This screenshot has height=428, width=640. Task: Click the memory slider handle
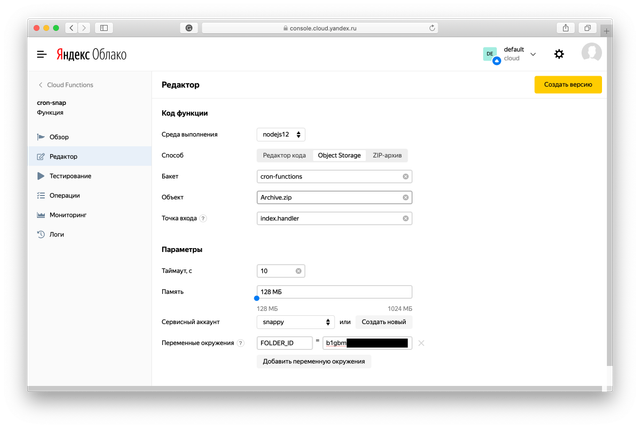pos(257,297)
